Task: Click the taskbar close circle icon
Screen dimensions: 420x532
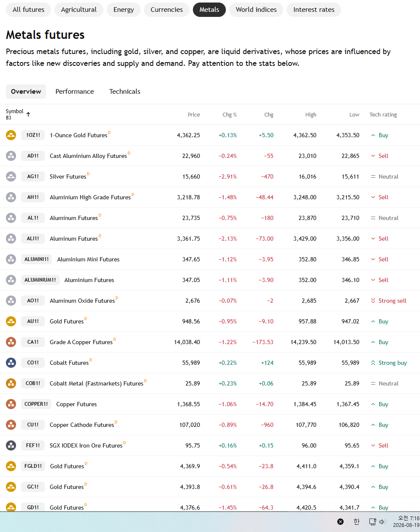Action: point(341,521)
